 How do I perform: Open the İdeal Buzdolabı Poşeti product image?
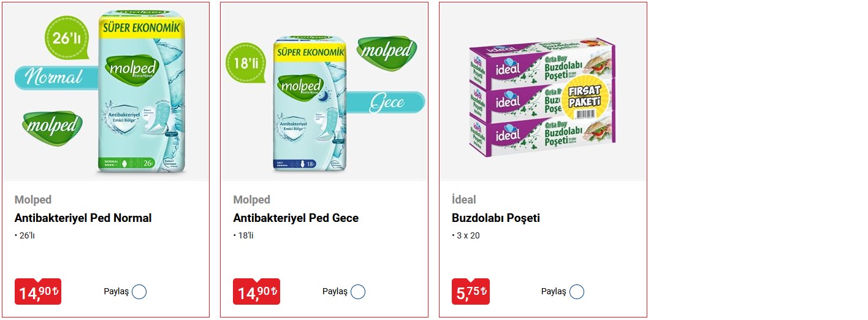[543, 92]
